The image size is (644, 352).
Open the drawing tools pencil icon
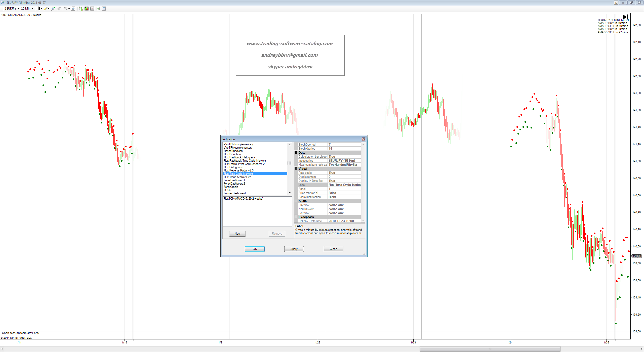(x=46, y=9)
